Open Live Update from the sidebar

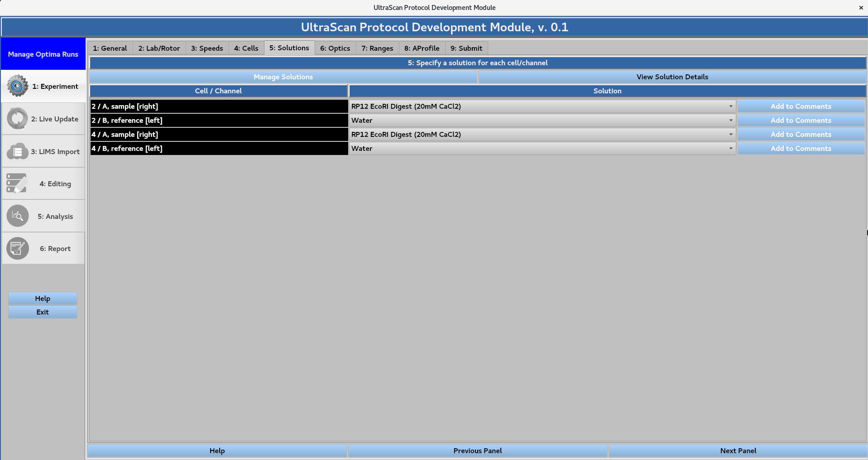(x=17, y=118)
